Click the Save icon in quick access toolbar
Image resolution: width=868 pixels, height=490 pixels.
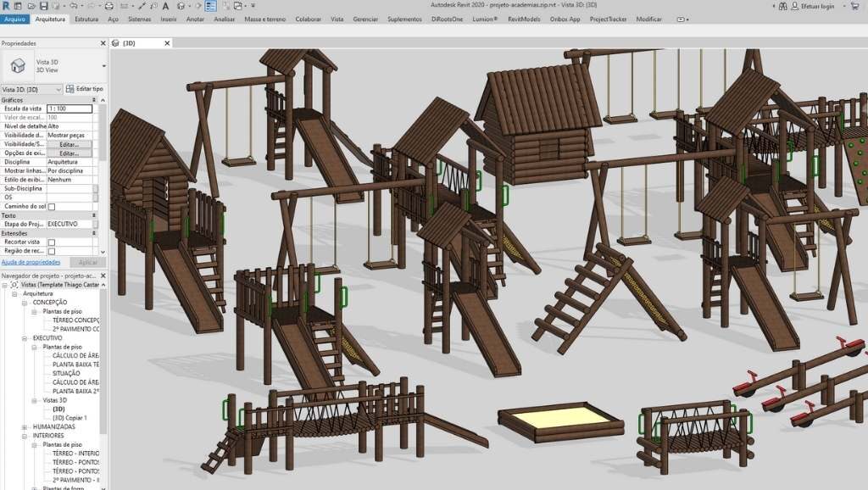pyautogui.click(x=43, y=6)
